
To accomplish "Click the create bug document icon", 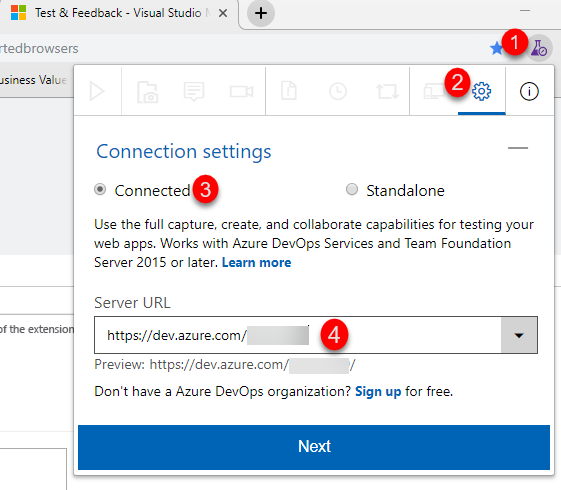I will [289, 90].
